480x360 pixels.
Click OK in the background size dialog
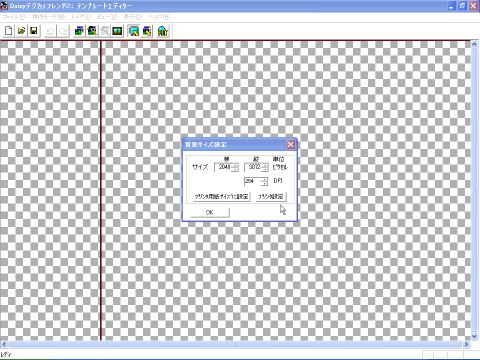pyautogui.click(x=210, y=212)
